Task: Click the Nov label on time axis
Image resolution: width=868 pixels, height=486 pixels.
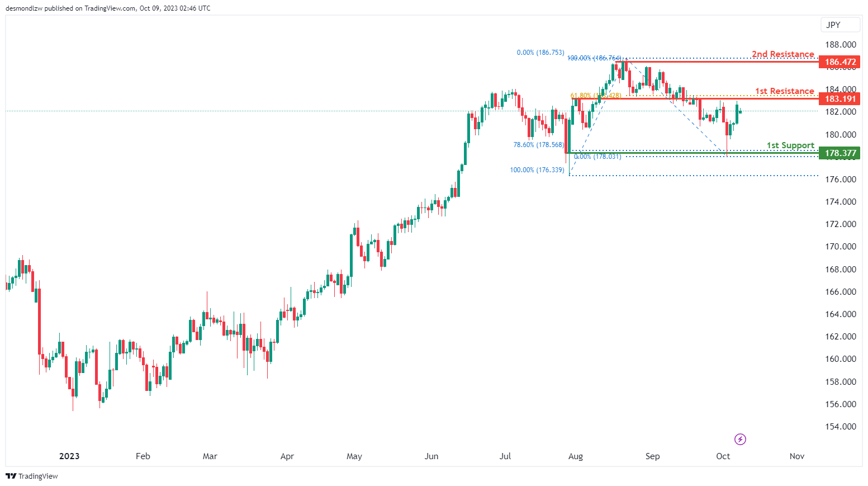Action: tap(796, 456)
